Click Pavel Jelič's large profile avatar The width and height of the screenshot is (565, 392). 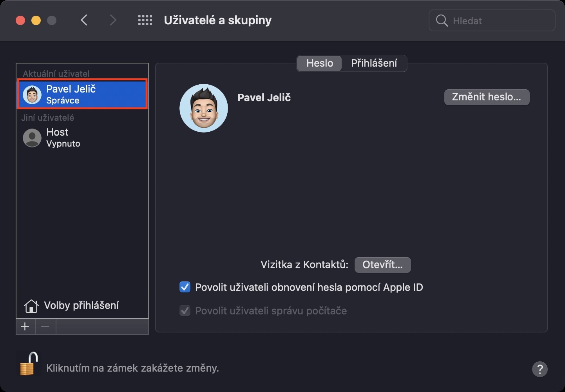click(203, 108)
